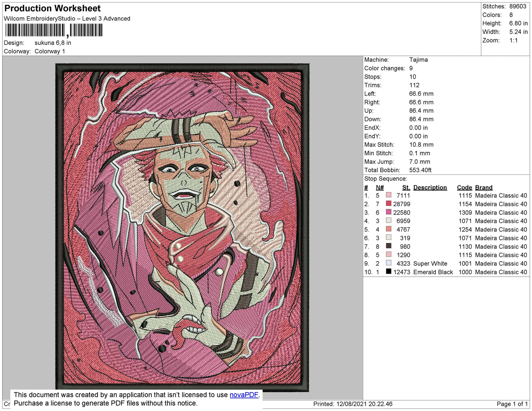The width and height of the screenshot is (532, 411).
Task: Click the Emerald Black color swatch
Action: pyautogui.click(x=388, y=272)
